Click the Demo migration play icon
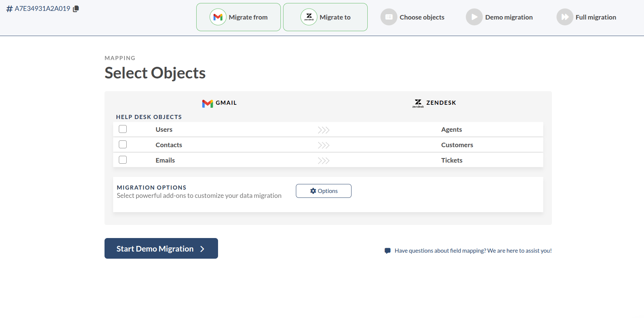The width and height of the screenshot is (644, 318). click(x=474, y=17)
